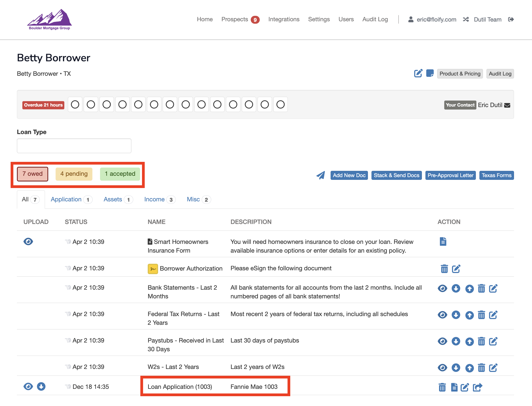Click share icon for Loan Application (1003)
532x406 pixels.
(477, 387)
